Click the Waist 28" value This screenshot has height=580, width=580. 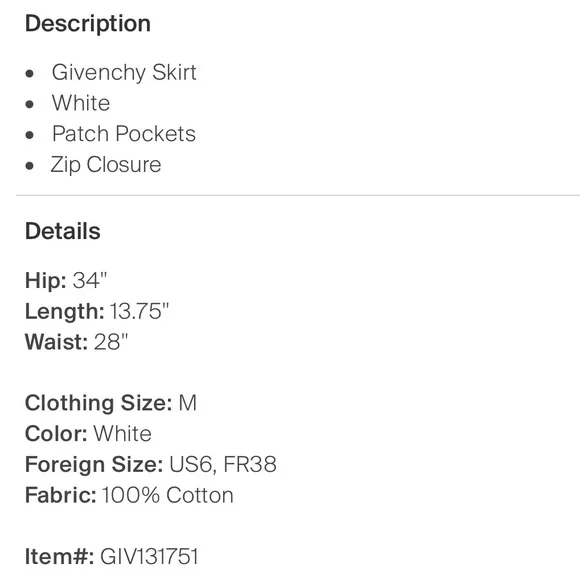[x=111, y=342]
